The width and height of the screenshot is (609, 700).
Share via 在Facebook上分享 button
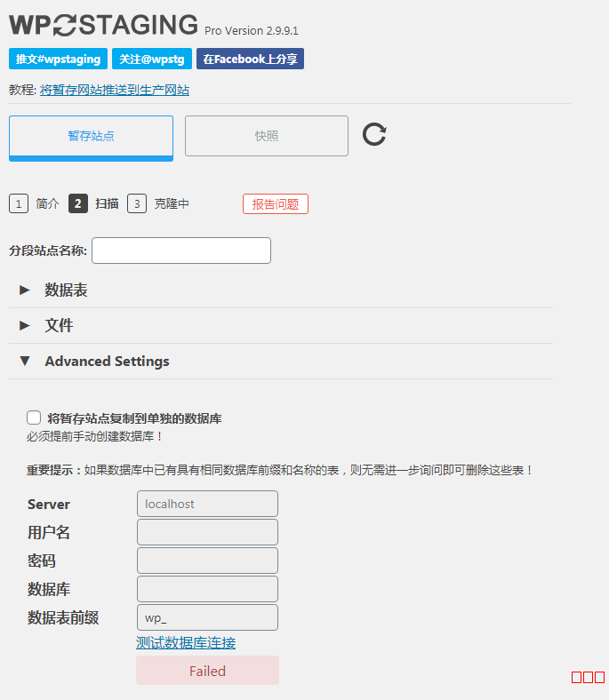pos(250,59)
